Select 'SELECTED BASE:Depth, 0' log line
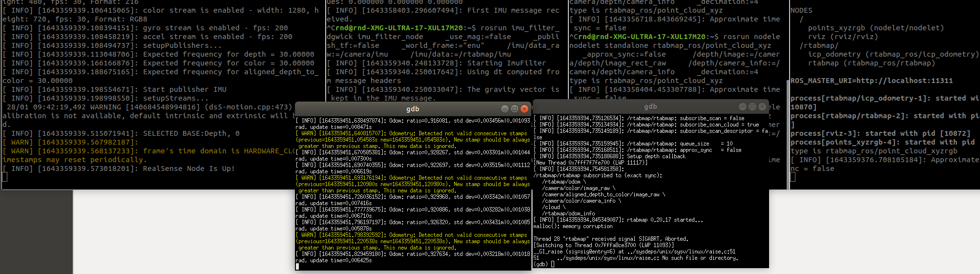980x274 pixels. 121,133
